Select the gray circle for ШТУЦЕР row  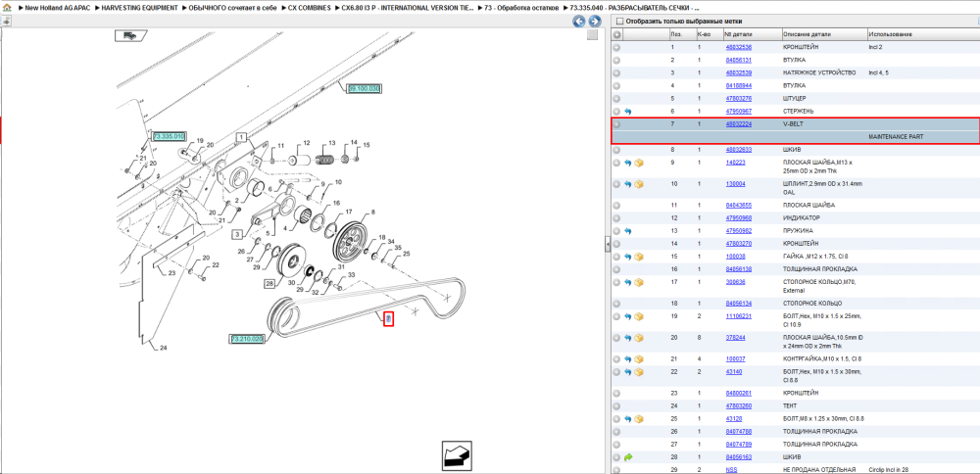(x=616, y=99)
